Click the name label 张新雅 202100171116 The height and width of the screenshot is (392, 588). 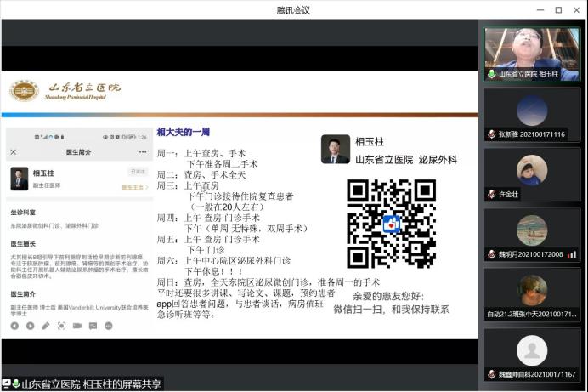pyautogui.click(x=532, y=134)
